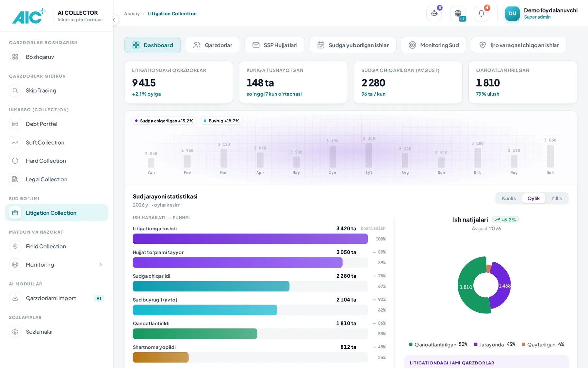Click the Litigationga tushdi purple funnel bar
Screen dimensions: 588x368
point(250,239)
